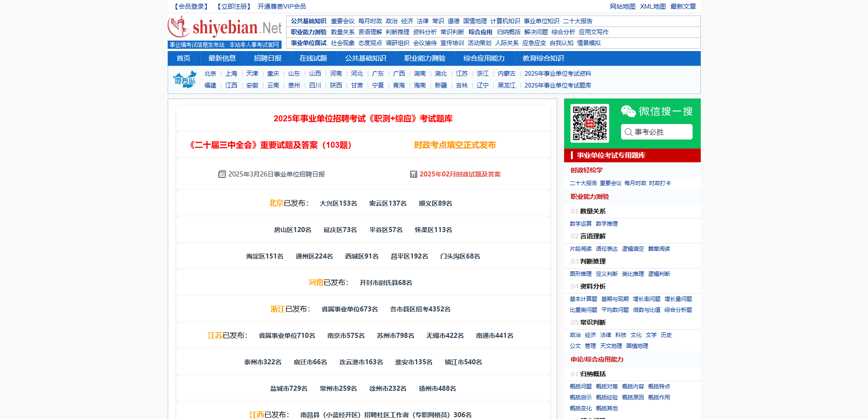Image resolution: width=868 pixels, height=419 pixels.
Task: Scan entry: click the 事考必胜 QR code image
Action: (x=590, y=123)
